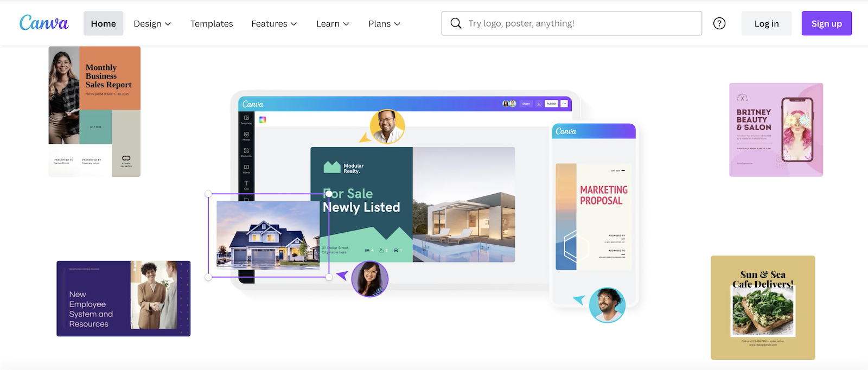This screenshot has width=868, height=370.
Task: Click the search magnifier icon
Action: click(456, 23)
